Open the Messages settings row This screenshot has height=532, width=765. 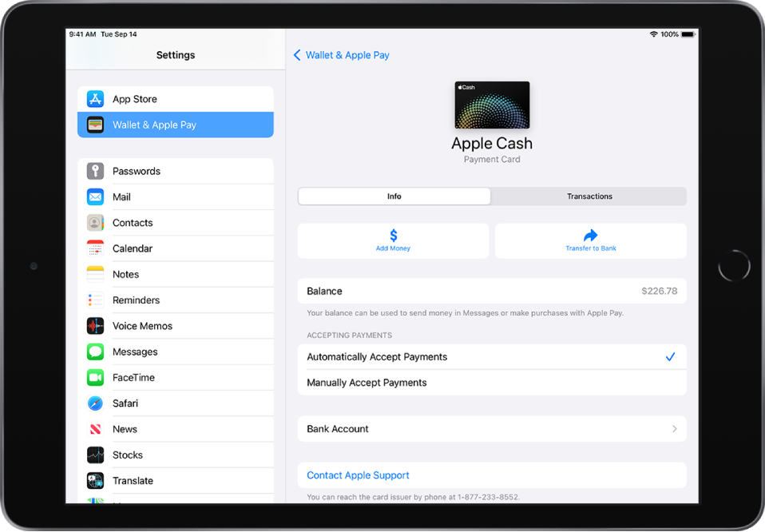coord(176,352)
